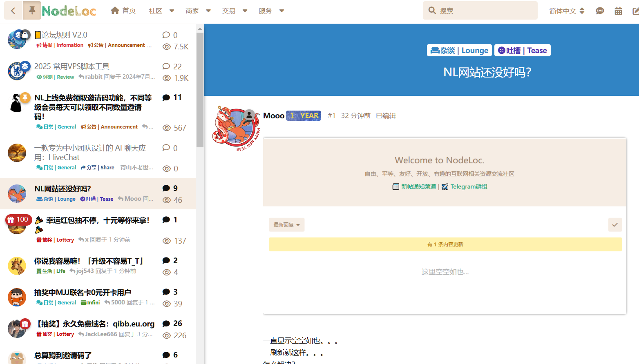Image resolution: width=639 pixels, height=364 pixels.
Task: Click the 杂谈 | Lounge header badge
Action: (x=460, y=50)
